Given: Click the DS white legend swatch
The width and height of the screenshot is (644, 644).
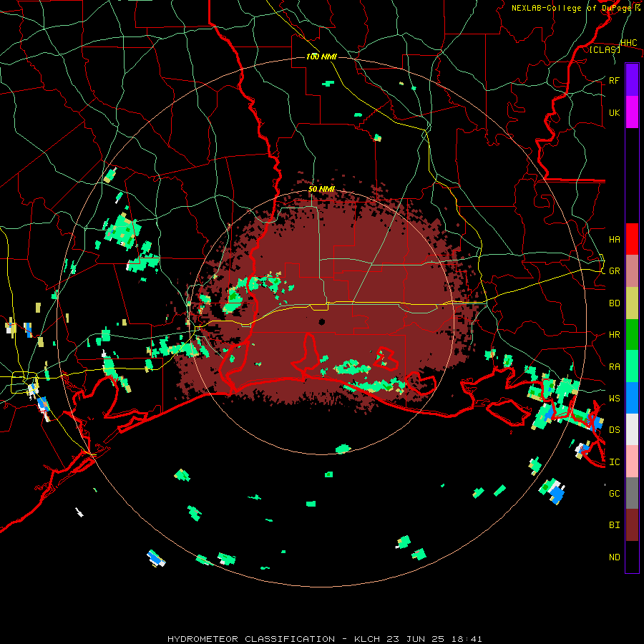Looking at the screenshot, I should tap(632, 429).
